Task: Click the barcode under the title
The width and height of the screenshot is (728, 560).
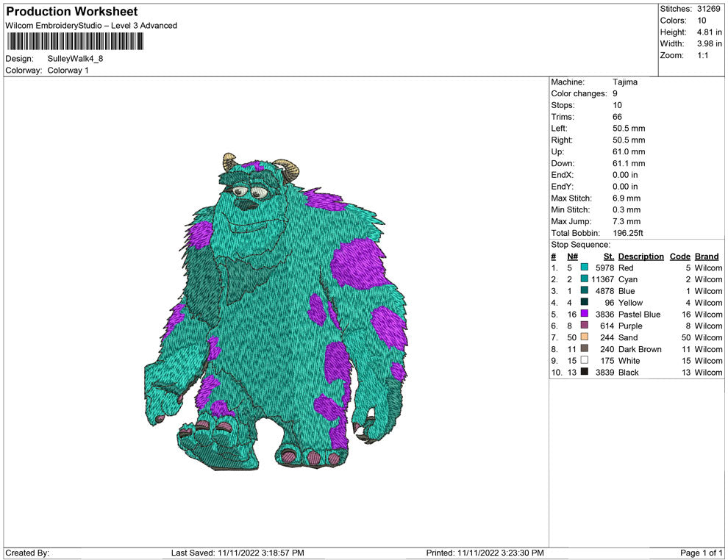Action: pyautogui.click(x=75, y=42)
